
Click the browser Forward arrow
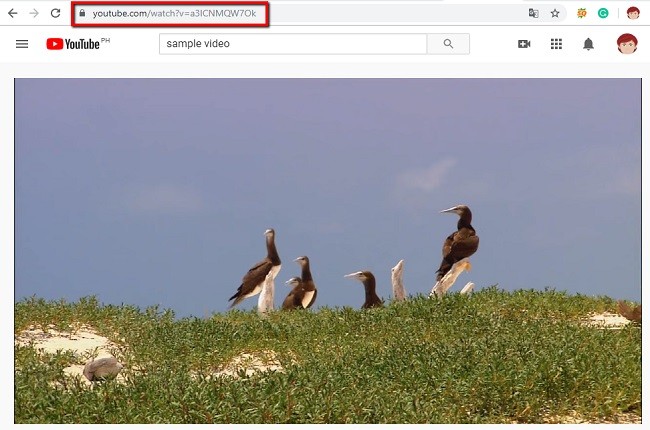[34, 14]
